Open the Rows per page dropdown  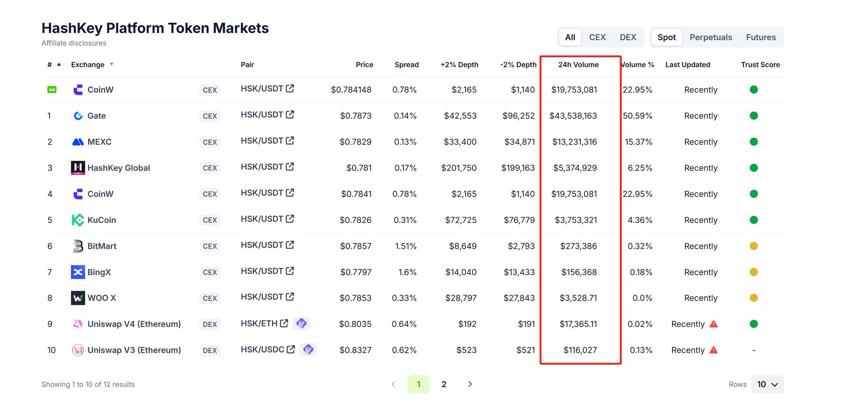coord(768,384)
